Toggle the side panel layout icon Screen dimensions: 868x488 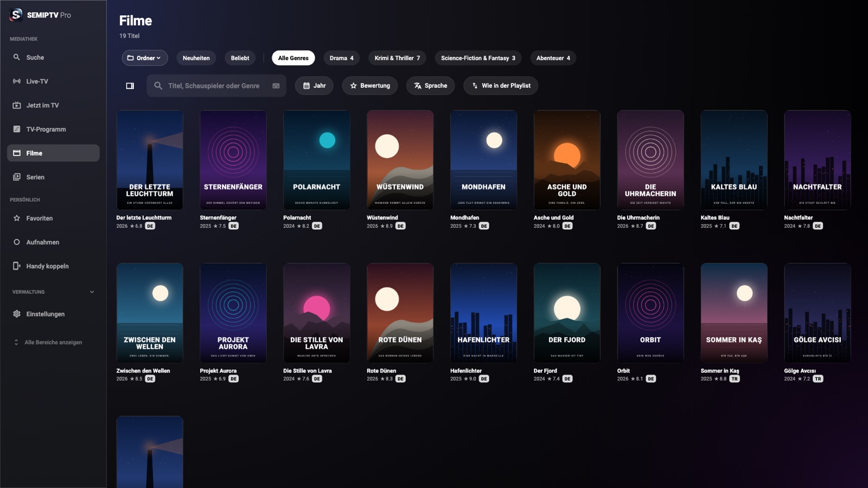point(130,86)
